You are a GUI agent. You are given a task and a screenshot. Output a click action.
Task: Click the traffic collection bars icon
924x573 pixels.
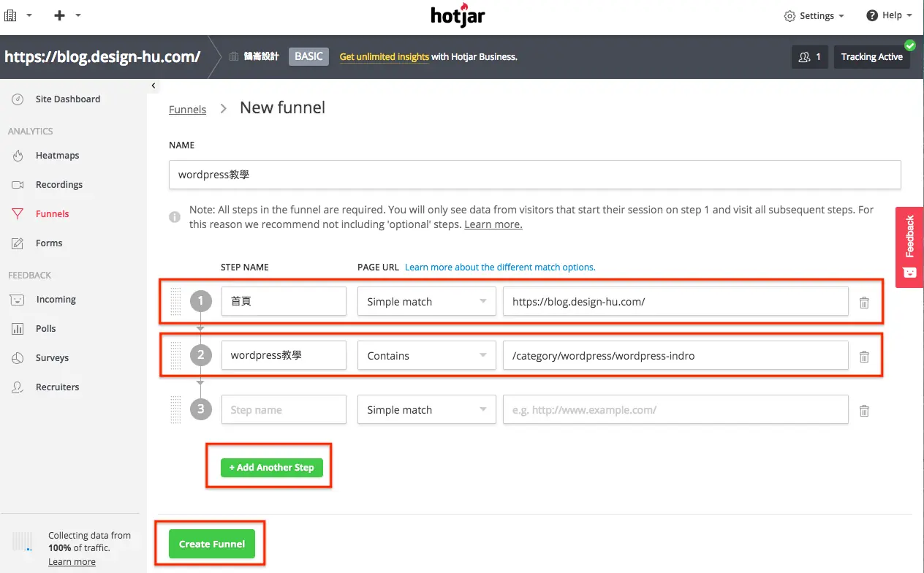pyautogui.click(x=23, y=541)
